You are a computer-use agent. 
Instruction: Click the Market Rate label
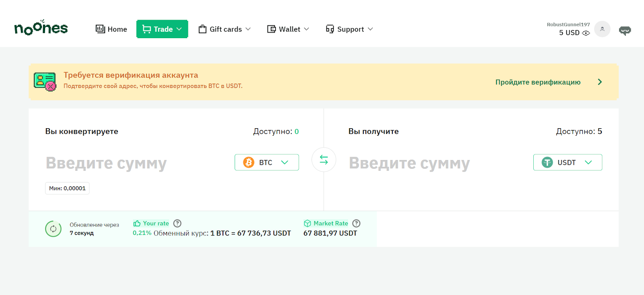click(331, 223)
